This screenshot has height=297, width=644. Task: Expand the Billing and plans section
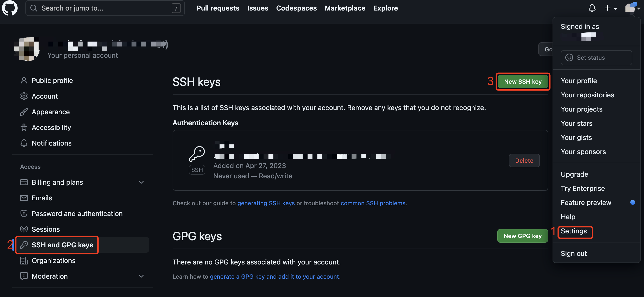click(x=141, y=182)
